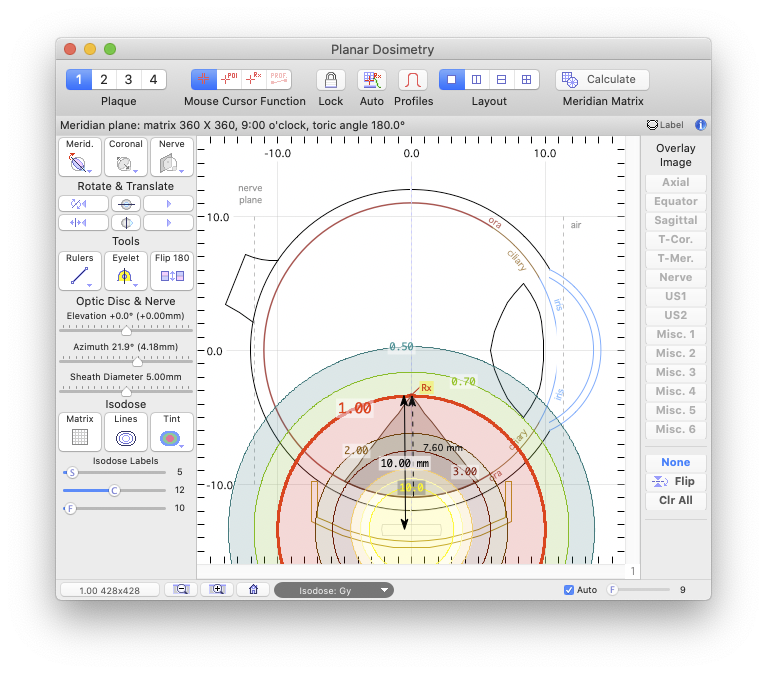The width and height of the screenshot is (767, 674).
Task: Select the Sagittal overlay image
Action: 676,220
